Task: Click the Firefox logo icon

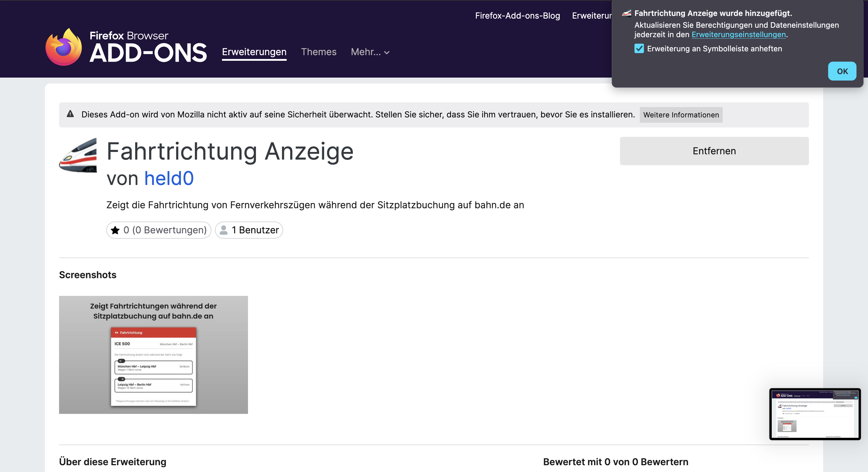Action: click(x=63, y=47)
